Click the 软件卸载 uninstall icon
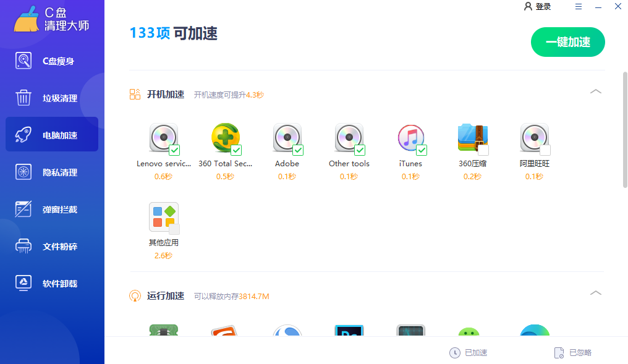Viewport: 628px width, 364px height. [23, 283]
